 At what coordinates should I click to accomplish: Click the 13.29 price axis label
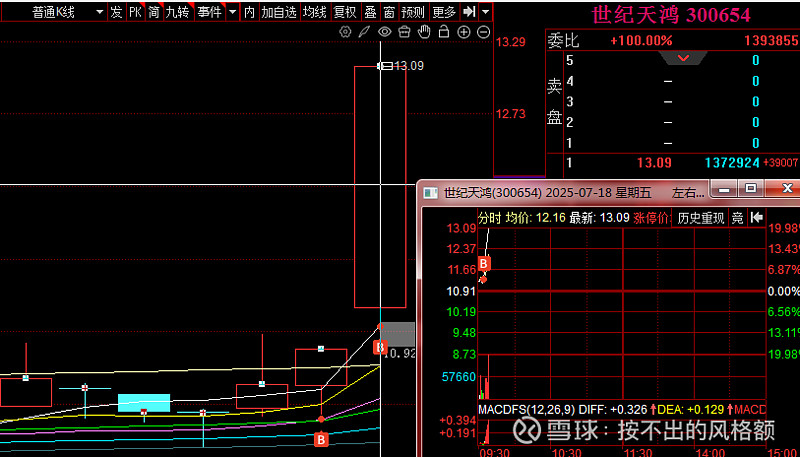coord(511,42)
